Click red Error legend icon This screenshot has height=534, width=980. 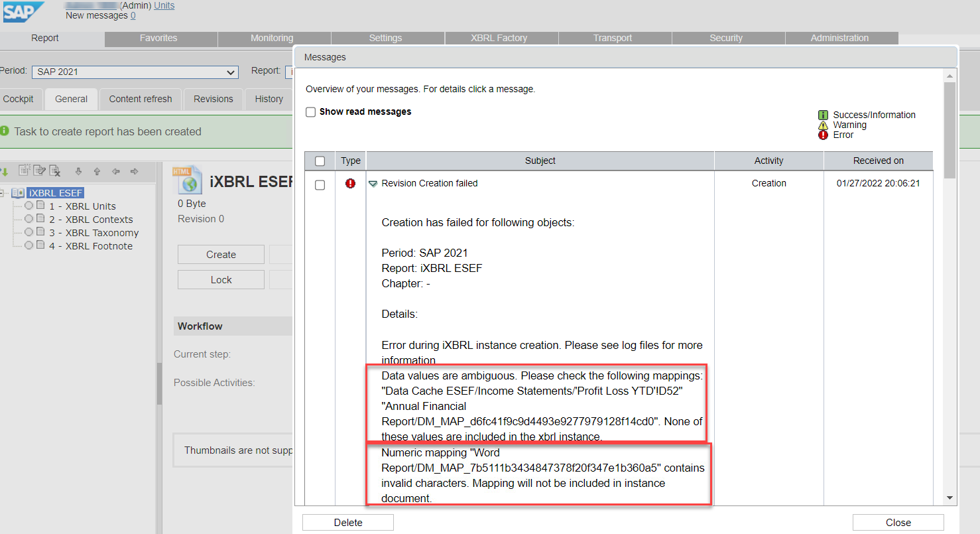(823, 135)
